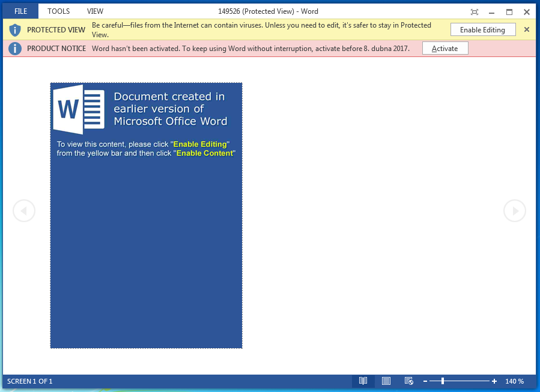540x392 pixels.
Task: Click the Activate button
Action: (445, 49)
